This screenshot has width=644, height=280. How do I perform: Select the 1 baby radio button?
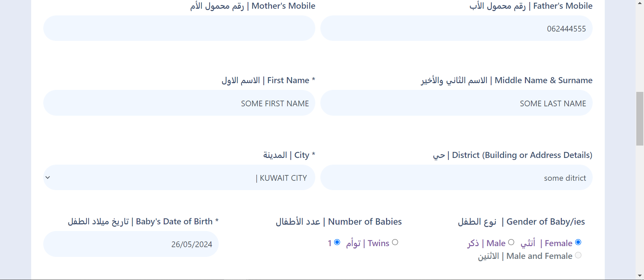pyautogui.click(x=337, y=242)
